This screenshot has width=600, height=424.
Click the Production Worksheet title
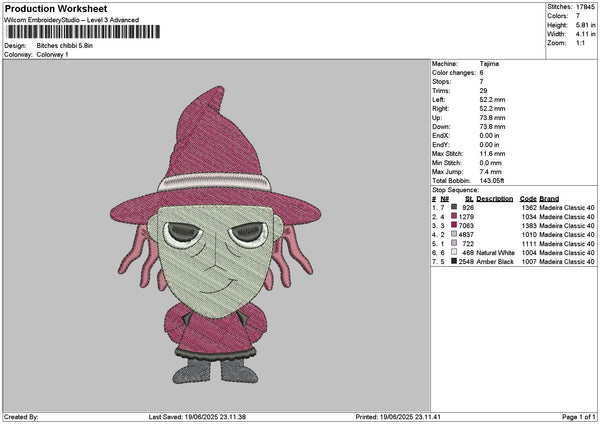click(x=56, y=9)
